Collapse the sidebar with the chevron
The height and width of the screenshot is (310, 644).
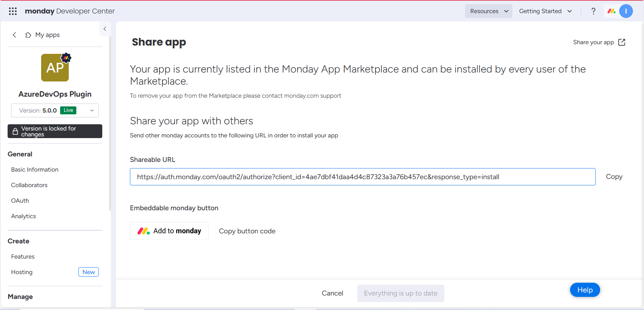coord(105,29)
